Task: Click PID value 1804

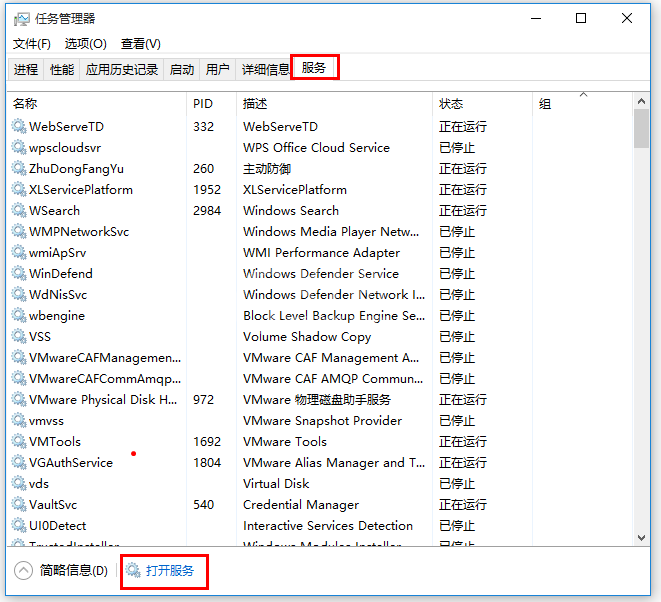Action: [207, 462]
